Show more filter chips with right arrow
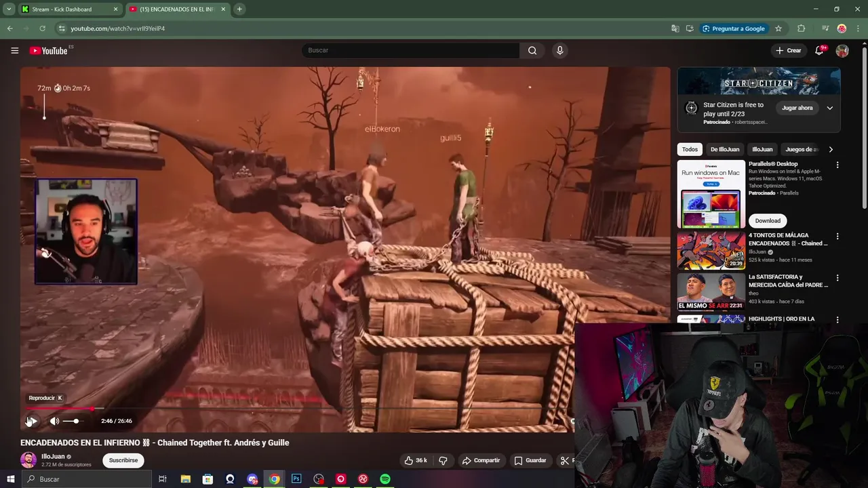This screenshot has height=488, width=868. click(831, 149)
